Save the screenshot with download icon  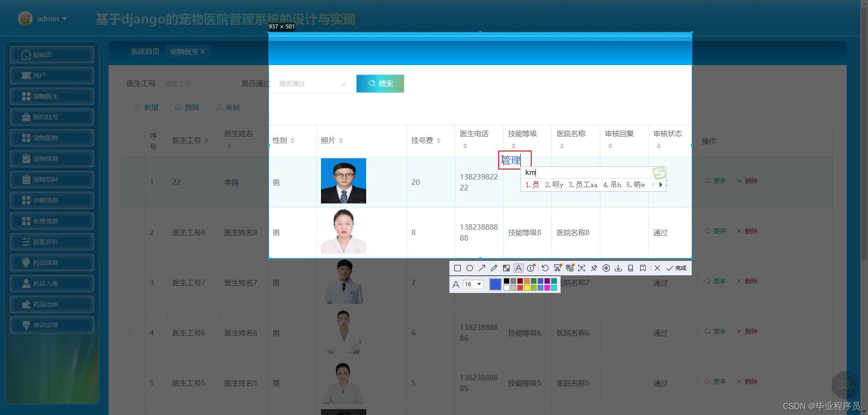pyautogui.click(x=618, y=268)
